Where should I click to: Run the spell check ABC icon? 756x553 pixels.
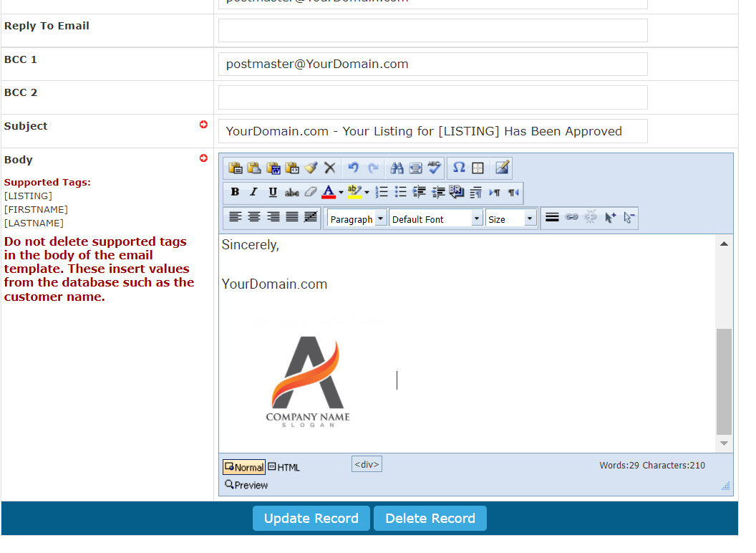pos(435,168)
